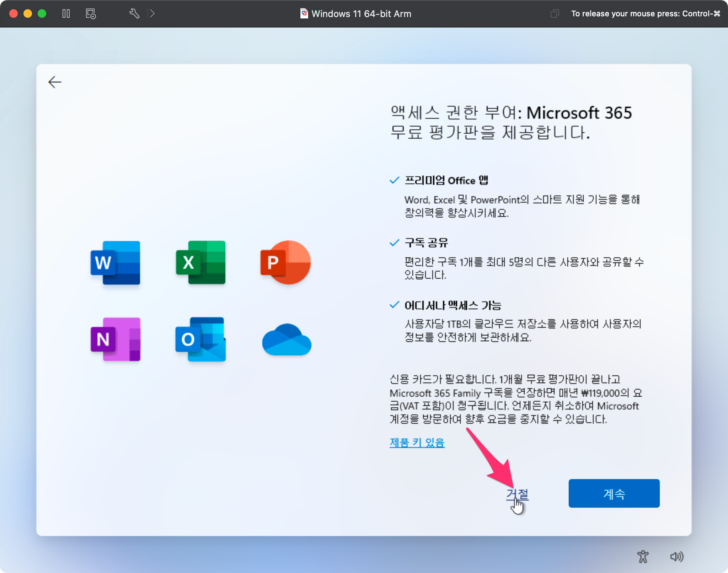Open the 제품 키 있음 link
This screenshot has height=573, width=728.
point(417,443)
